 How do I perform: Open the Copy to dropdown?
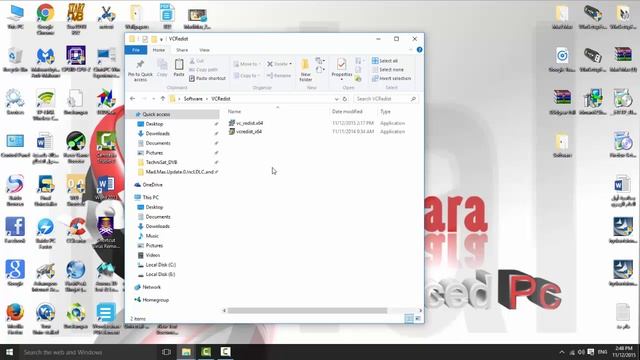247,76
